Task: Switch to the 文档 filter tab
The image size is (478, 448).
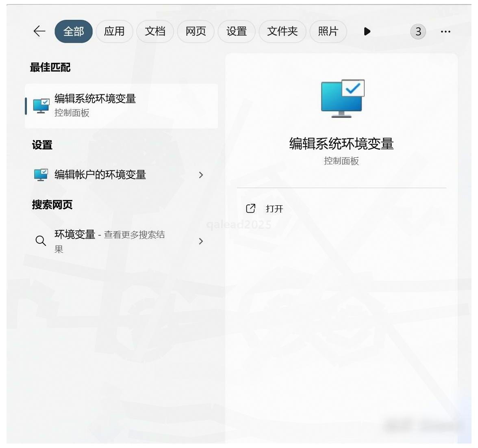Action: pos(155,31)
